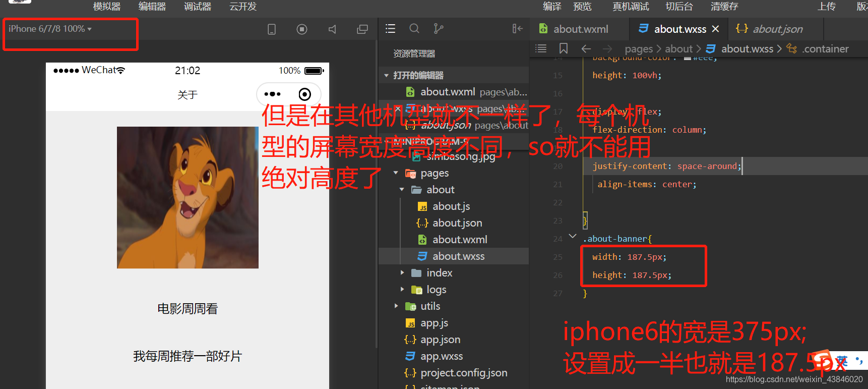Viewport: 868px width, 389px height.
Task: Fold the .about-banner rule with the chevron
Action: 573,236
